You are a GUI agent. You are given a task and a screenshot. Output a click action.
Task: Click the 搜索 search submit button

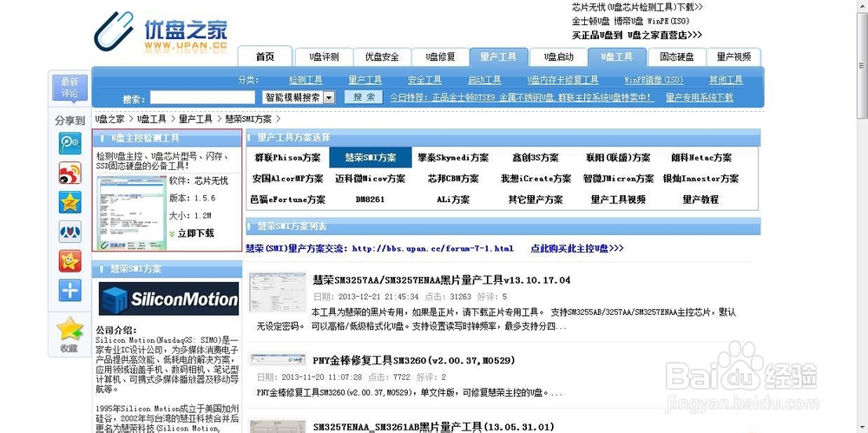pos(364,97)
